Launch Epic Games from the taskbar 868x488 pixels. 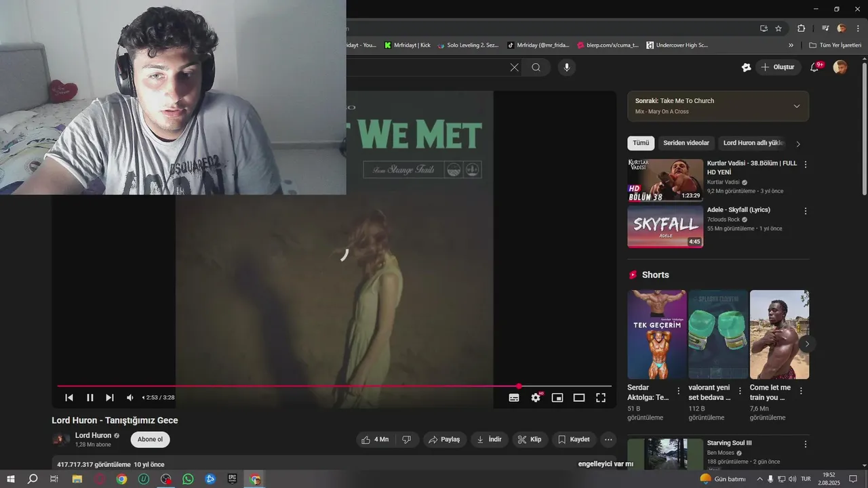tap(233, 479)
